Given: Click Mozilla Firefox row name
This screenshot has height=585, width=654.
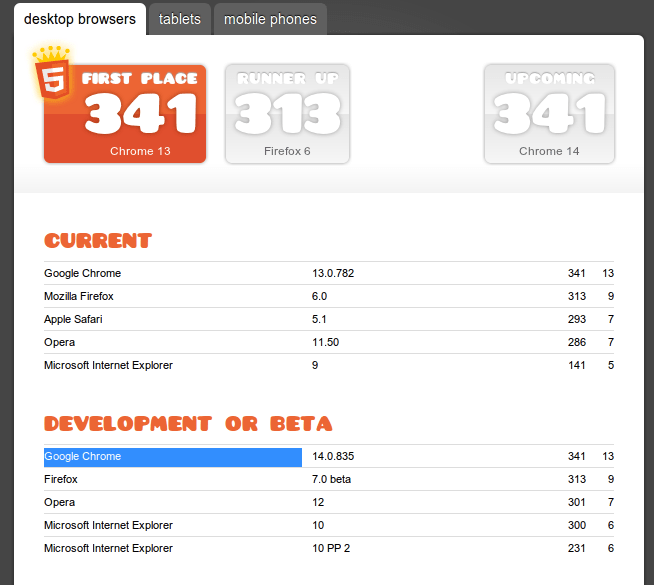Looking at the screenshot, I should [x=79, y=296].
